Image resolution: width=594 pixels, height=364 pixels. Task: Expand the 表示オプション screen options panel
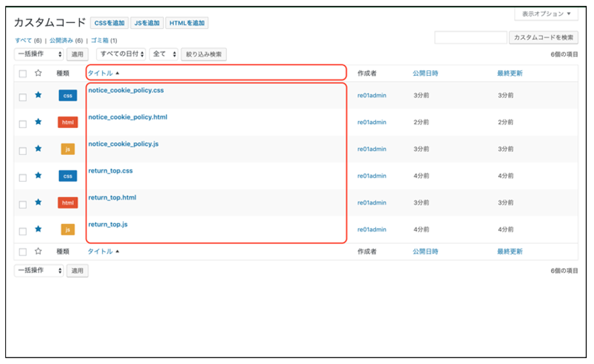tap(546, 14)
